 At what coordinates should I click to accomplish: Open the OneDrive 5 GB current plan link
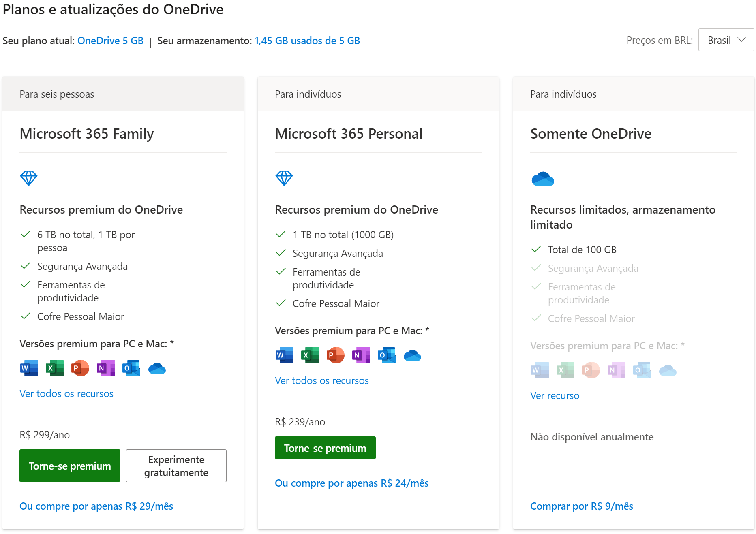point(110,41)
